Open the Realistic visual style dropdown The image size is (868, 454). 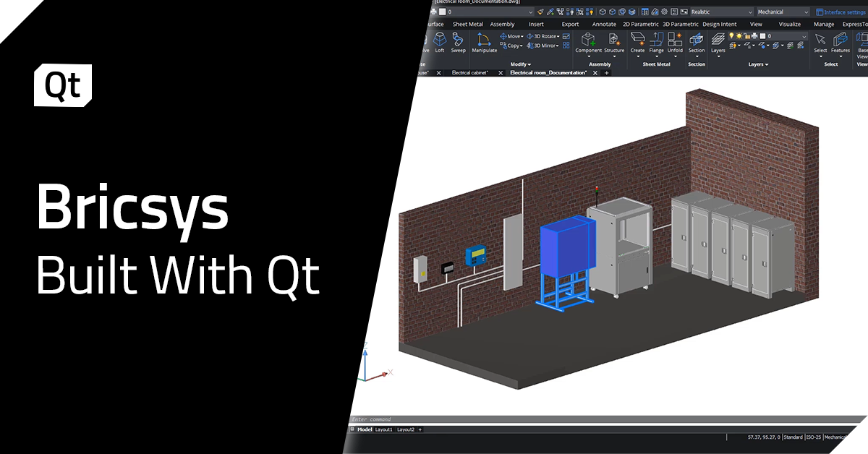coord(749,12)
